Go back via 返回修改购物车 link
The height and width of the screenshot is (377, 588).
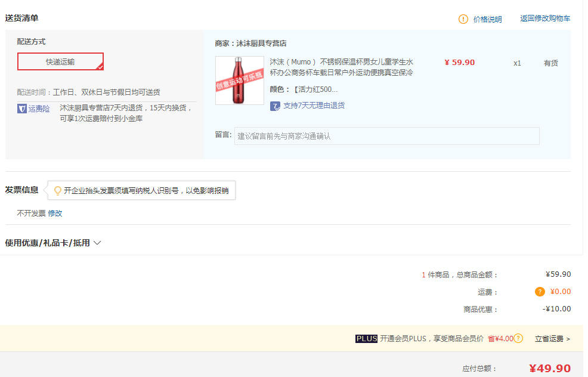pyautogui.click(x=545, y=18)
